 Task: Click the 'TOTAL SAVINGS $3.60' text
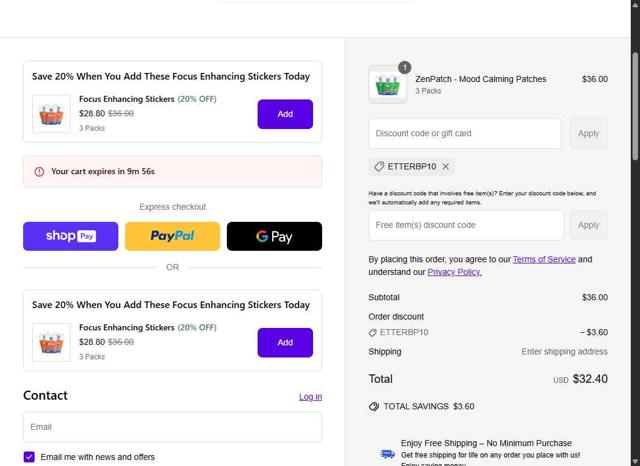(x=429, y=406)
